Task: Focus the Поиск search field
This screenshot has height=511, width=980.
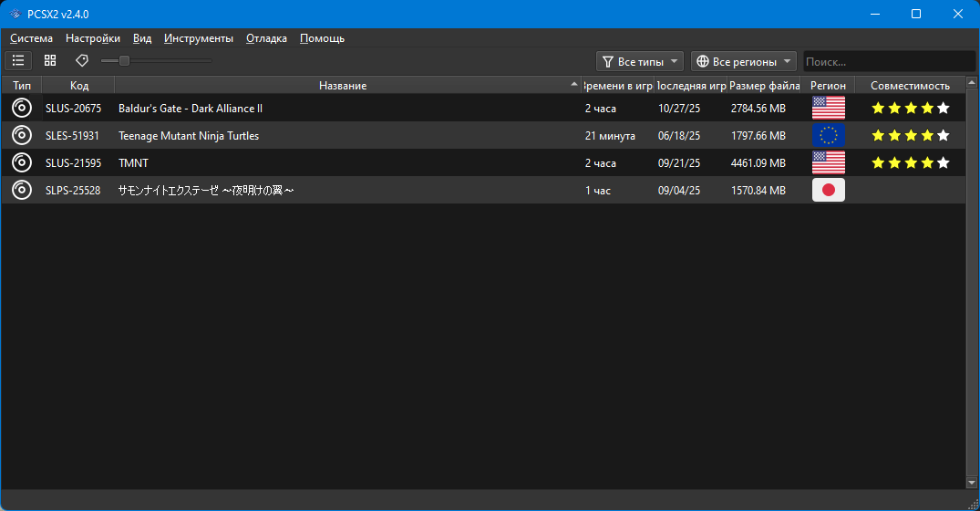Action: click(x=888, y=61)
